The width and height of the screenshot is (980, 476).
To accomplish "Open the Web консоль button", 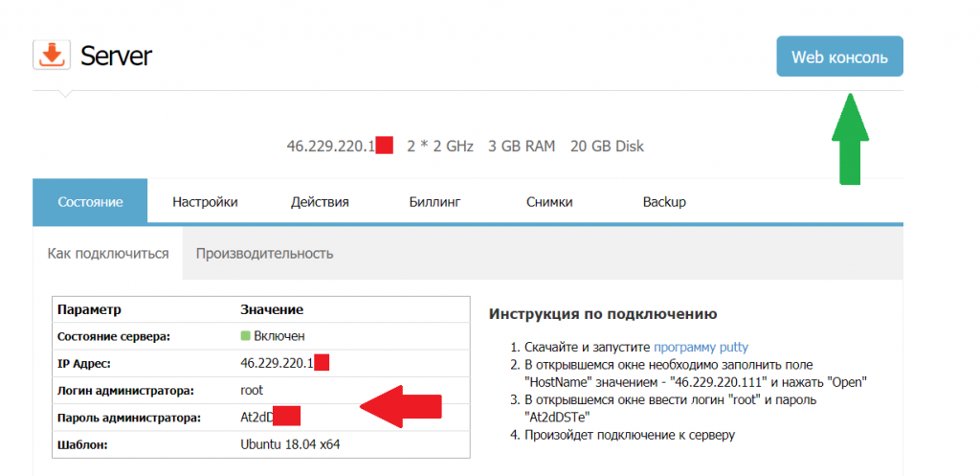I will 839,57.
